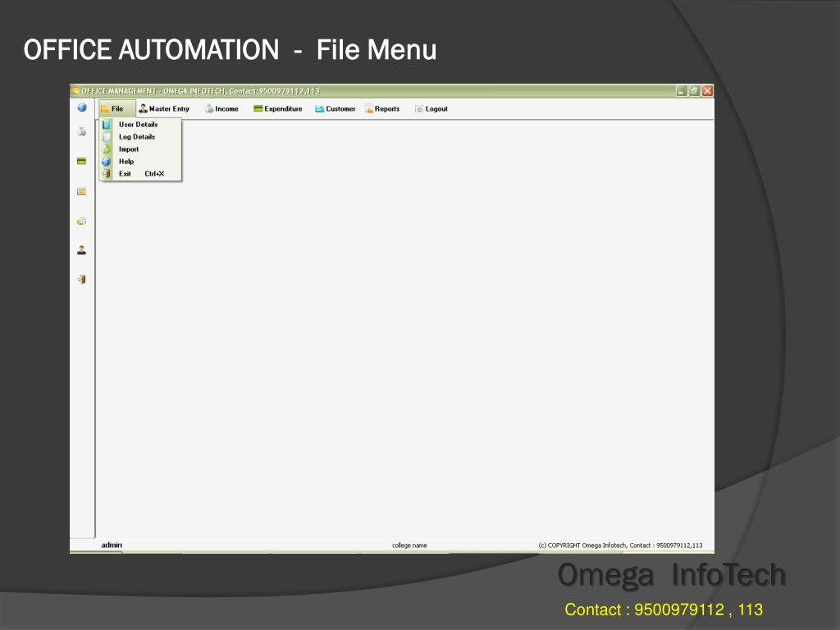Image resolution: width=840 pixels, height=630 pixels.
Task: Click the File folder icon
Action: coord(105,109)
